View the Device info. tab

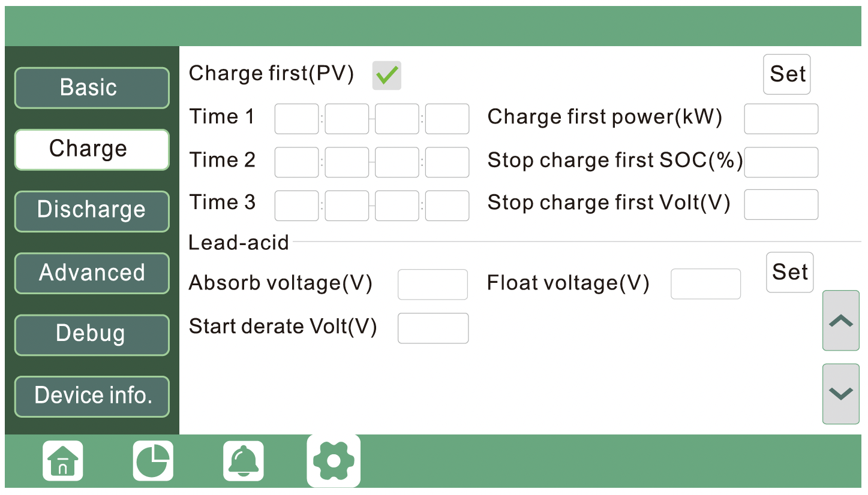click(91, 396)
